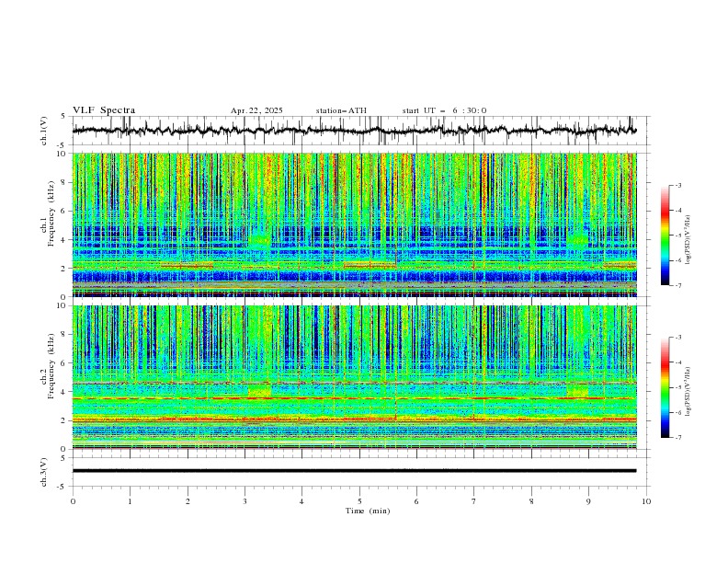
Task: Select the "Time (min)" axis title
Action: click(x=368, y=511)
